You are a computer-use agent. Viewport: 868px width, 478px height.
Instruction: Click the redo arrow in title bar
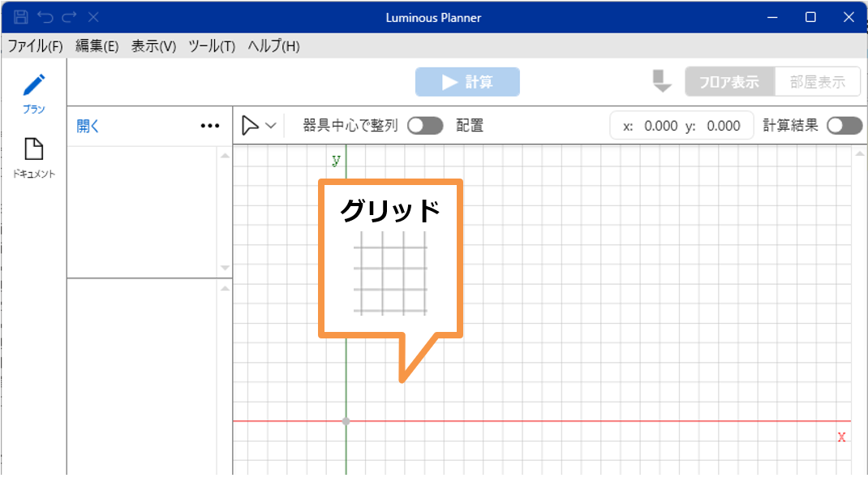tap(68, 17)
